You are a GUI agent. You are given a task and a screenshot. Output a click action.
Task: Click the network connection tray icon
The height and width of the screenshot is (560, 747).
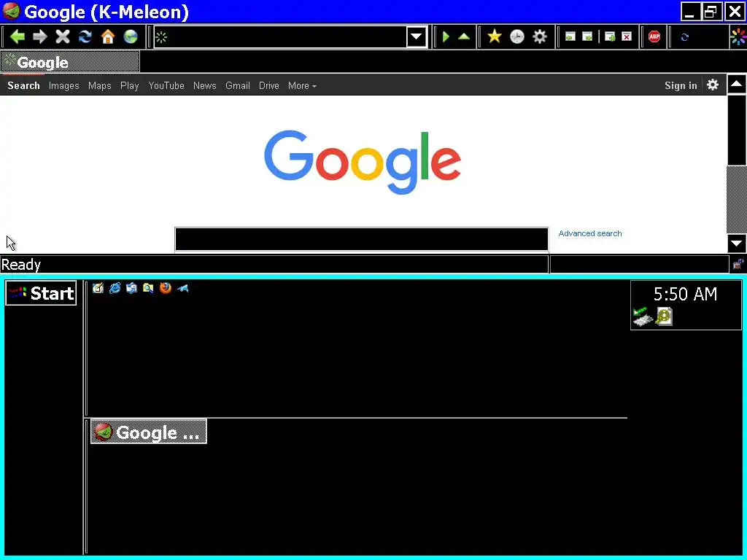pos(642,316)
